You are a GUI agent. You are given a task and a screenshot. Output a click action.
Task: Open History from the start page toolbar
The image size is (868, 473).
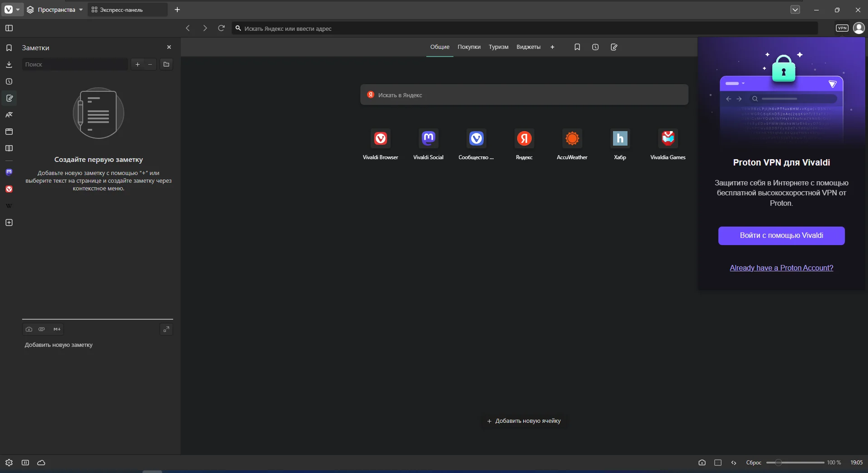(x=595, y=47)
